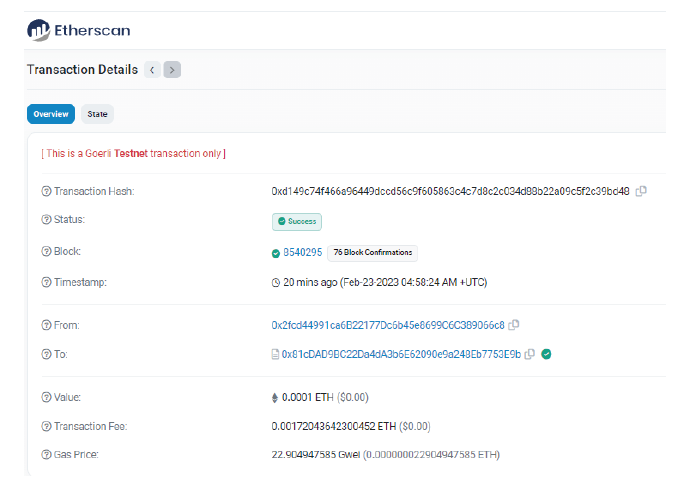Switch to the State tab
The height and width of the screenshot is (491, 686).
[98, 114]
